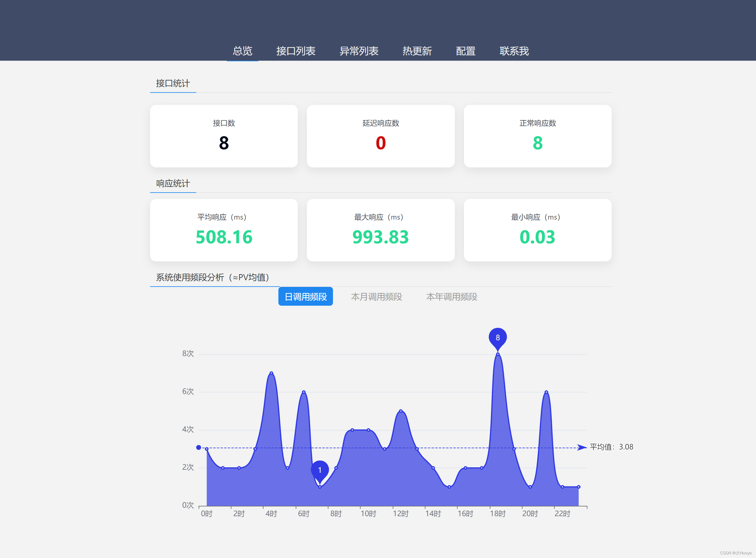Click the chart data point at 4时 peak
The height and width of the screenshot is (558, 756).
click(271, 373)
